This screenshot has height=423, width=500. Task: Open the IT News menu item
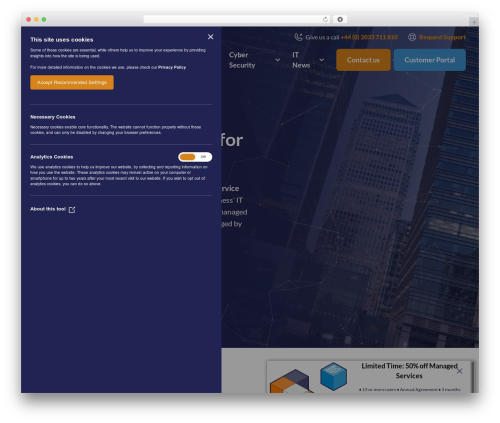(x=301, y=60)
